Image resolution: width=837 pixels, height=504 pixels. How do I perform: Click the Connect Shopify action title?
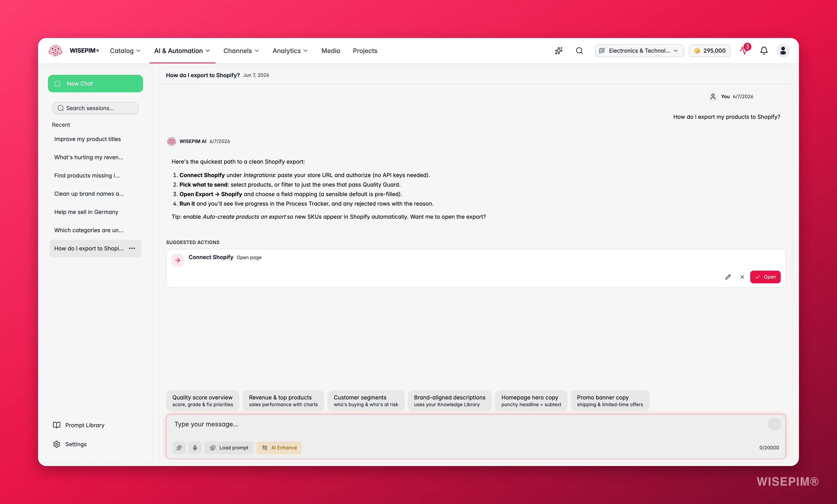click(211, 257)
